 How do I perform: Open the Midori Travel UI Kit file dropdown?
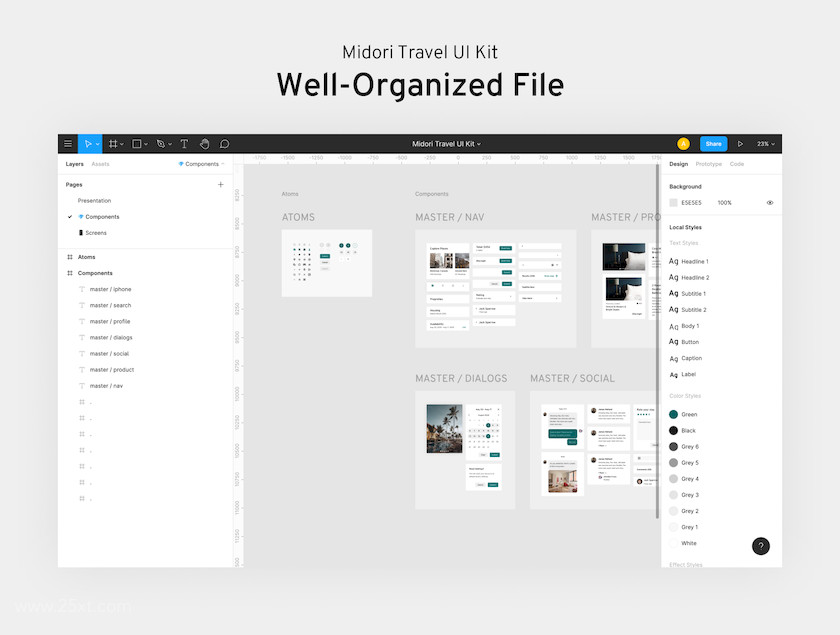(446, 144)
